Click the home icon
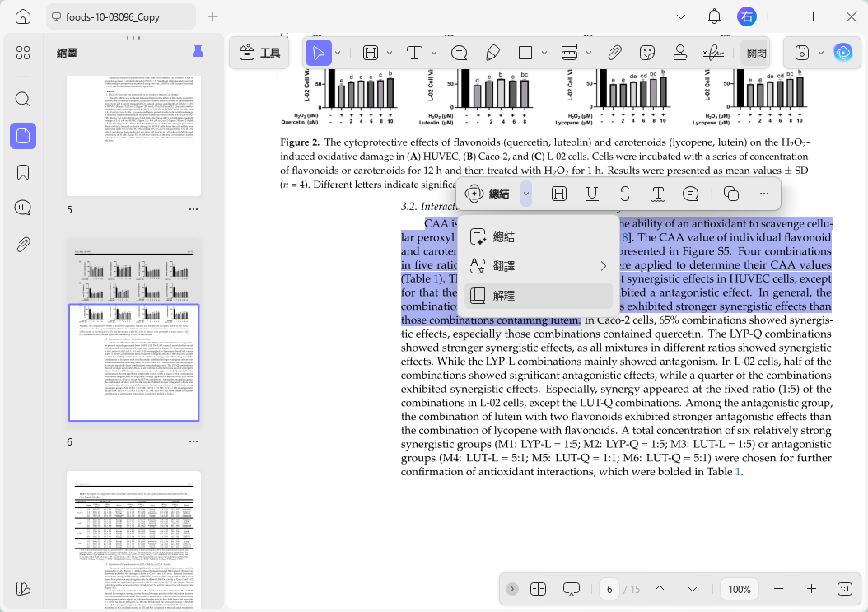Image resolution: width=868 pixels, height=612 pixels. click(x=23, y=16)
